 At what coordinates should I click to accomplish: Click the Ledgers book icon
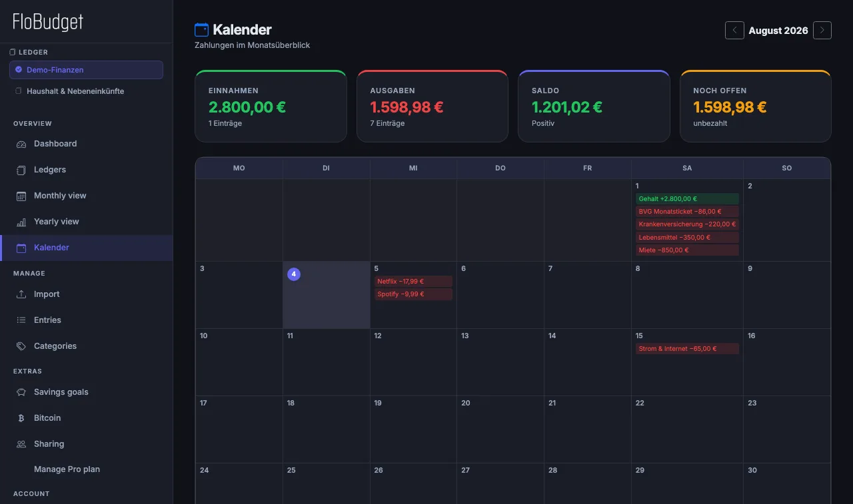pos(21,170)
